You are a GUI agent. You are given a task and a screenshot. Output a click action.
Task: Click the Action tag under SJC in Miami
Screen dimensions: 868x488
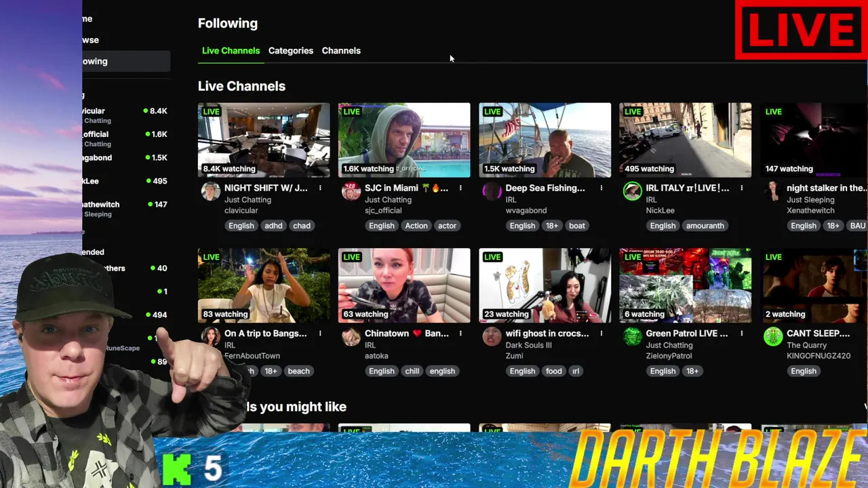(416, 226)
